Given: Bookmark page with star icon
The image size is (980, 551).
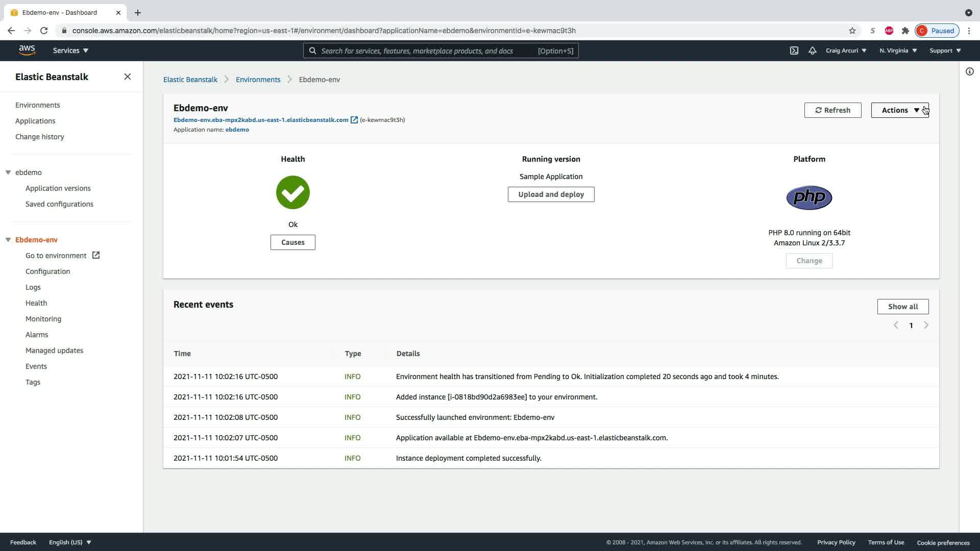Looking at the screenshot, I should 852,31.
